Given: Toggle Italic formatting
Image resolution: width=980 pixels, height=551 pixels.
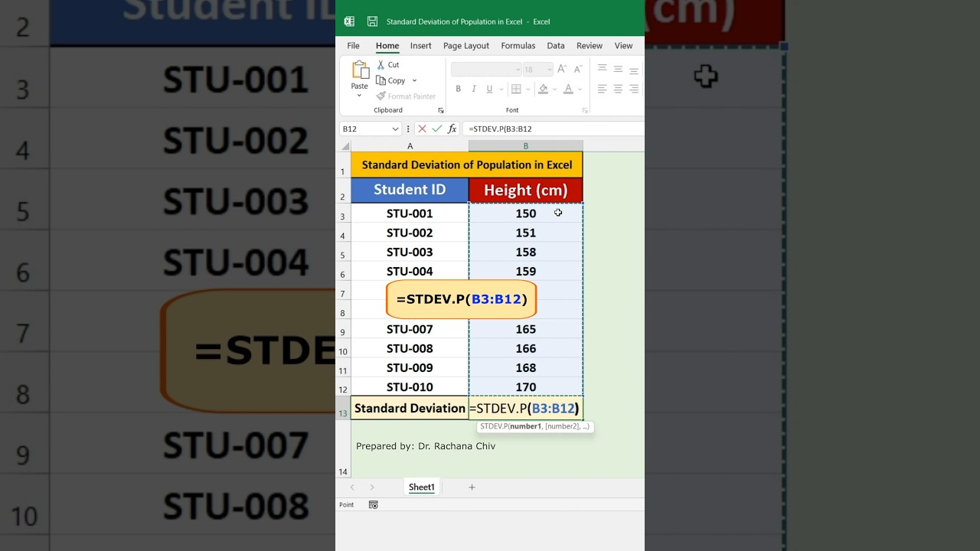Looking at the screenshot, I should pos(474,89).
